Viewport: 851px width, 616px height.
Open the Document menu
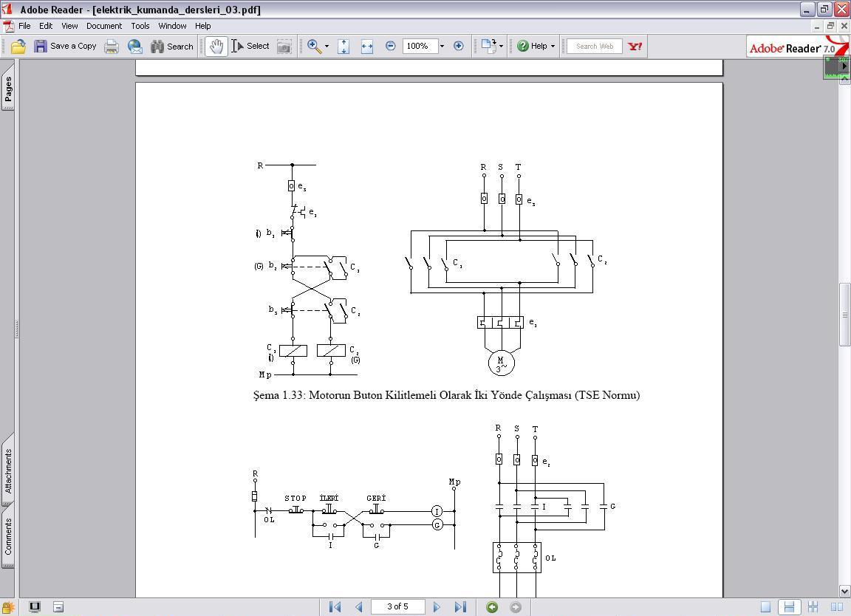[x=103, y=26]
